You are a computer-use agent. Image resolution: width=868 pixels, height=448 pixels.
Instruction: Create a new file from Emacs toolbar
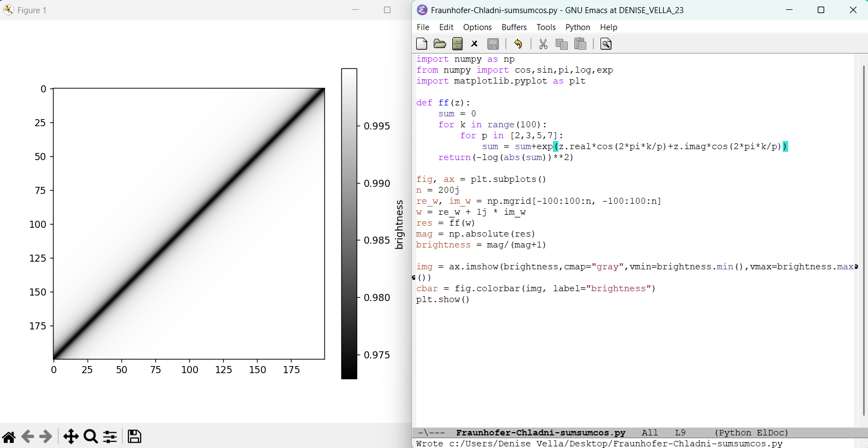click(x=422, y=44)
